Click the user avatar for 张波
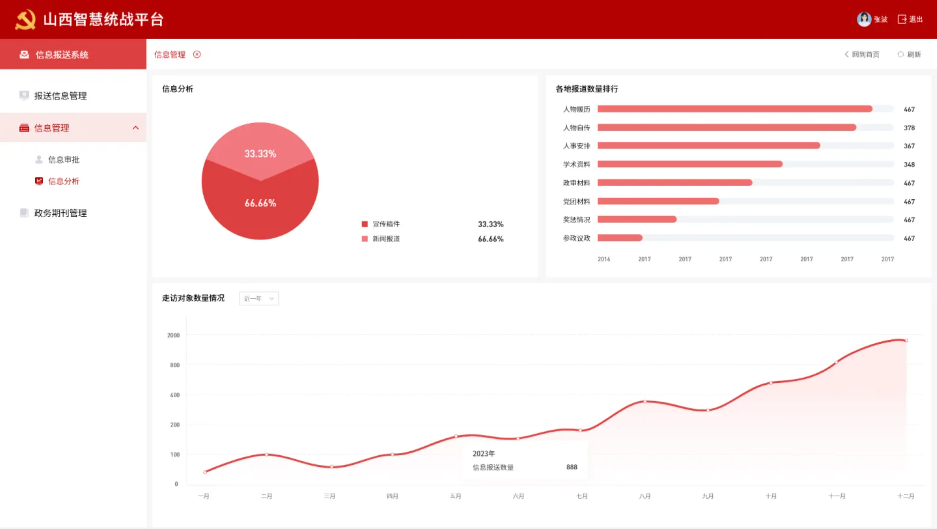The image size is (937, 529). pos(863,19)
